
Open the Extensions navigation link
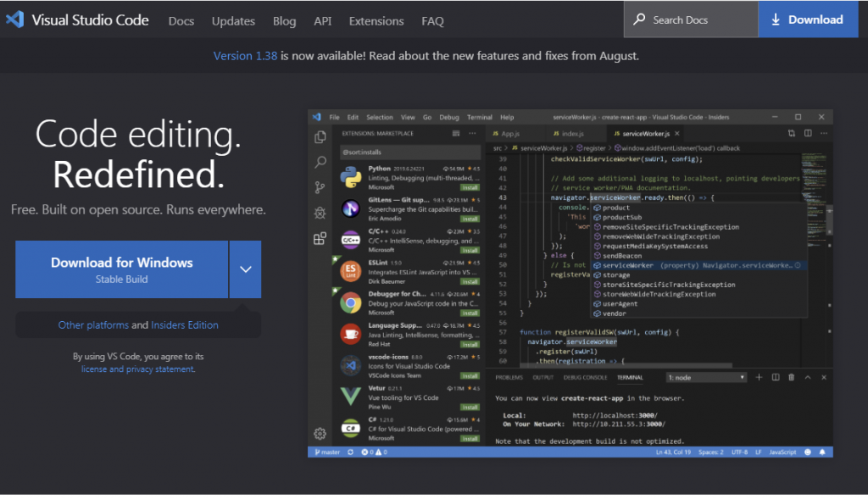376,21
